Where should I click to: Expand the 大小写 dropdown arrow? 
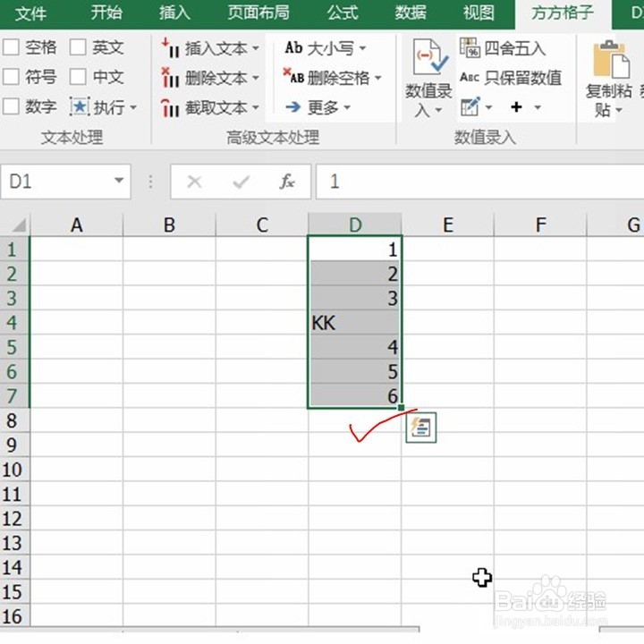point(362,48)
